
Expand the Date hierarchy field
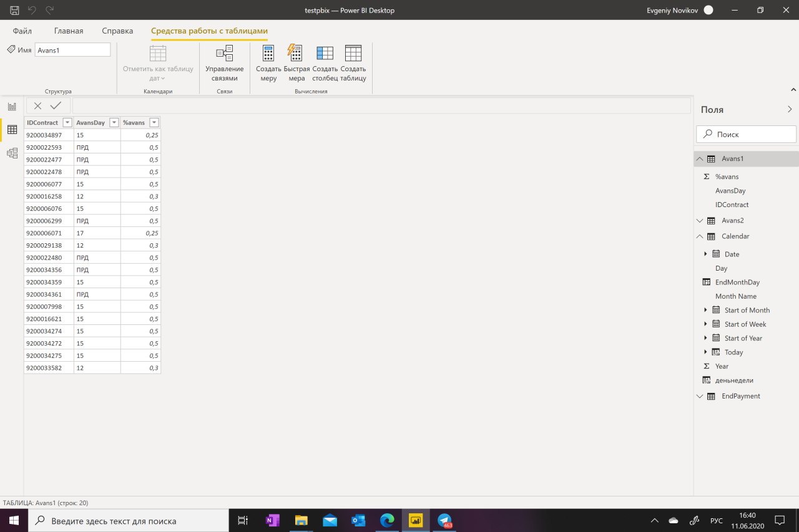click(x=705, y=254)
